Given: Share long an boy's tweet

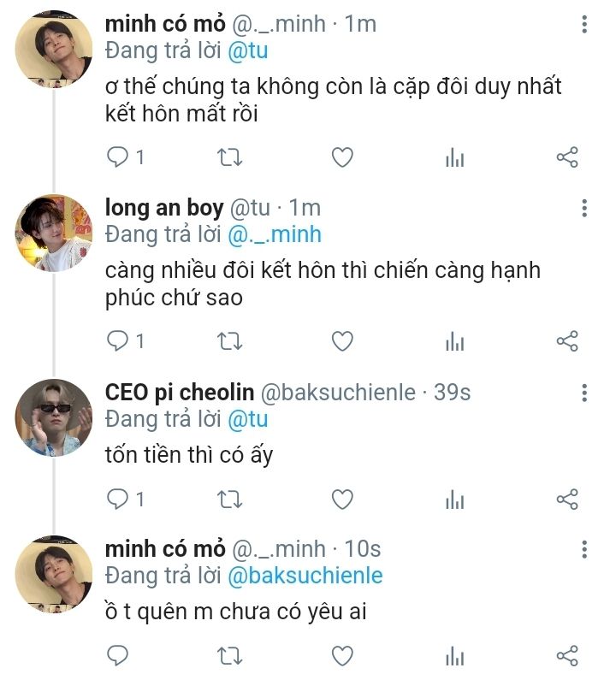Looking at the screenshot, I should point(567,341).
